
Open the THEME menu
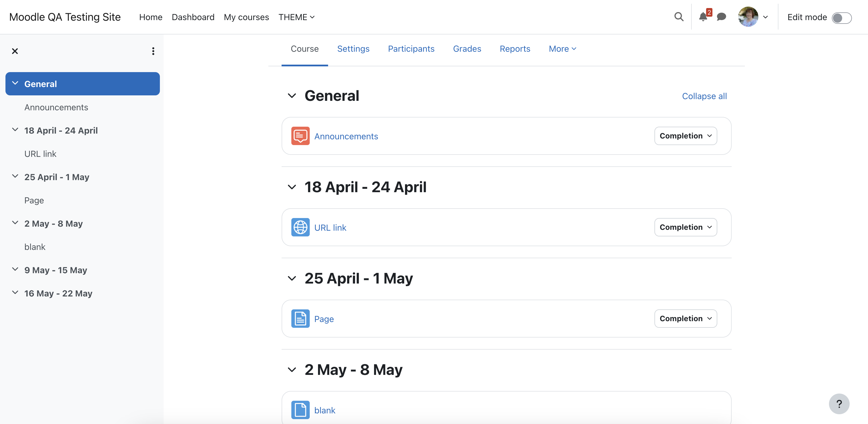coord(297,17)
